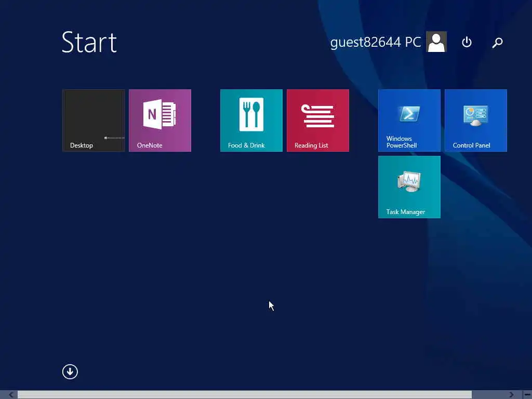Screen dimensions: 532x399
Task: Launch Windows PowerShell tile
Action: click(x=409, y=121)
